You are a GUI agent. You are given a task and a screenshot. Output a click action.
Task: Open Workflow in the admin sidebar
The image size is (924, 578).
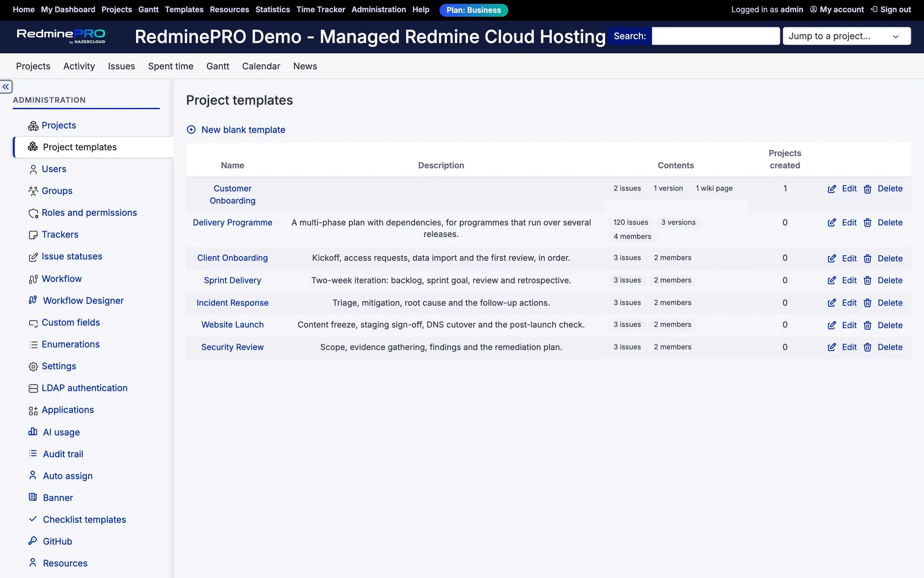(62, 279)
